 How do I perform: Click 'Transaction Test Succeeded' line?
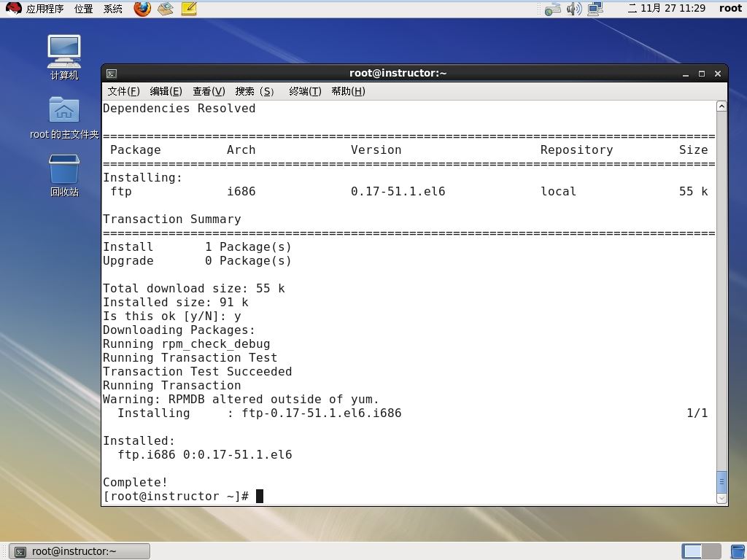[197, 371]
